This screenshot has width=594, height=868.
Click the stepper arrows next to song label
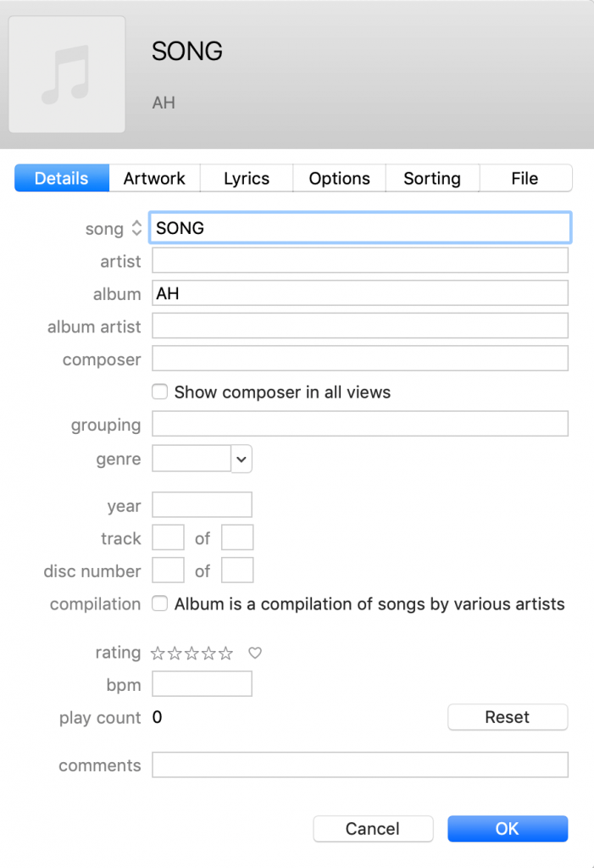pyautogui.click(x=136, y=228)
